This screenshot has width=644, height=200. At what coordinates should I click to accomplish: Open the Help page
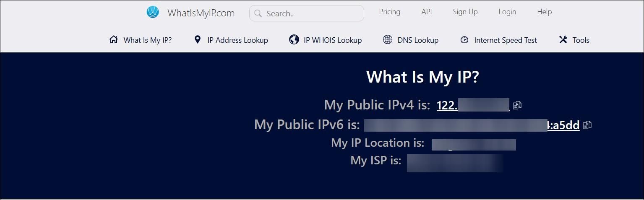(544, 12)
